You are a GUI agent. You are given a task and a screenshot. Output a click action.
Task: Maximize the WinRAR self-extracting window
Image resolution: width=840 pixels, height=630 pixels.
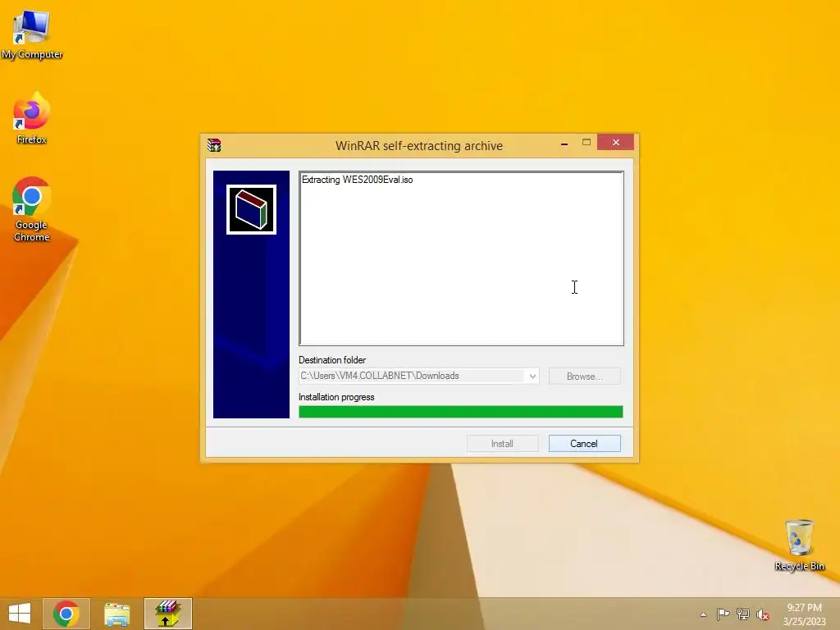[x=586, y=143]
